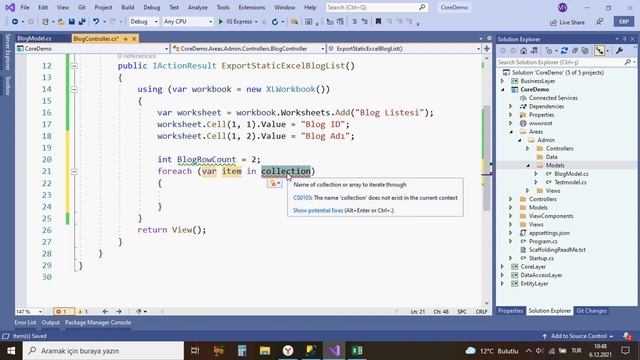The width and height of the screenshot is (640, 360).
Task: Click Show All Files icon
Action: [585, 51]
